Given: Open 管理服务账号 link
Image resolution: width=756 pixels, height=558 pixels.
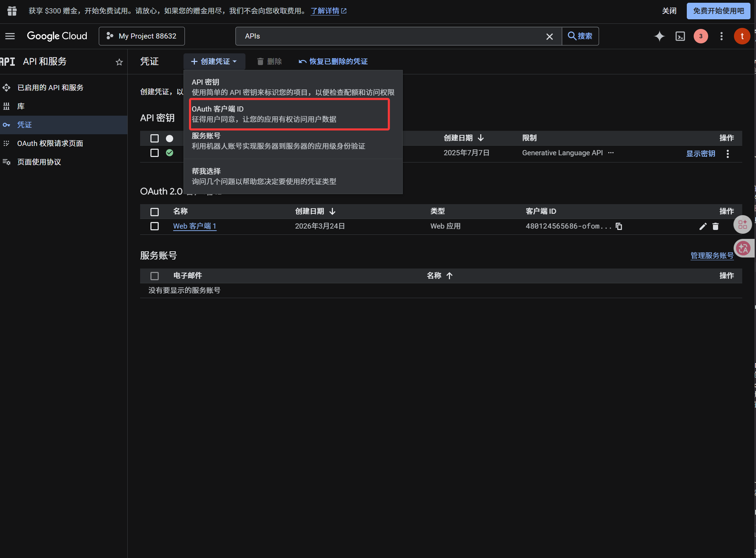Looking at the screenshot, I should [x=712, y=256].
